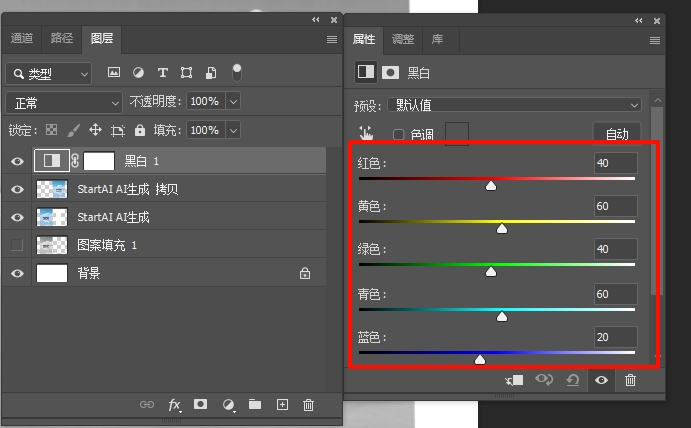Switch to the 通道 tab
Viewport: 691px width, 428px height.
pos(22,38)
